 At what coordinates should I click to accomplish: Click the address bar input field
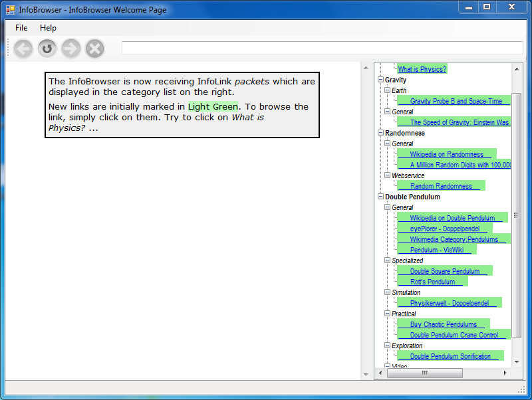point(322,48)
